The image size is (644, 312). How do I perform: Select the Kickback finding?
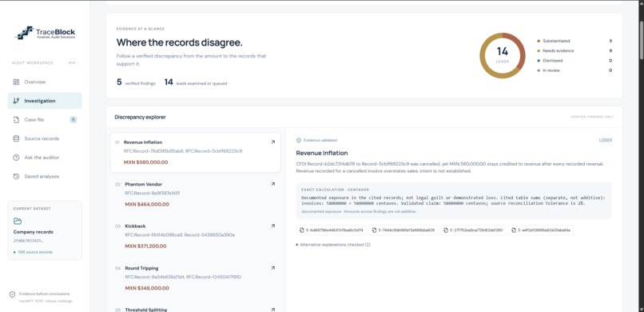coord(196,236)
